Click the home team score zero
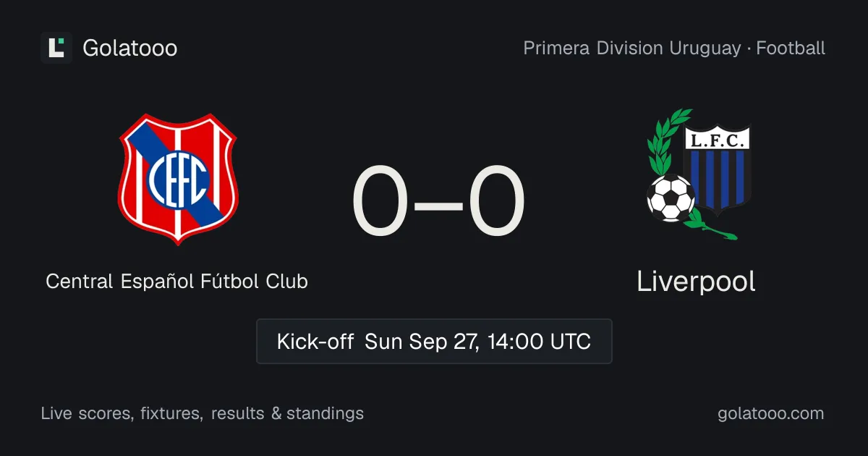The width and height of the screenshot is (868, 456). (381, 201)
